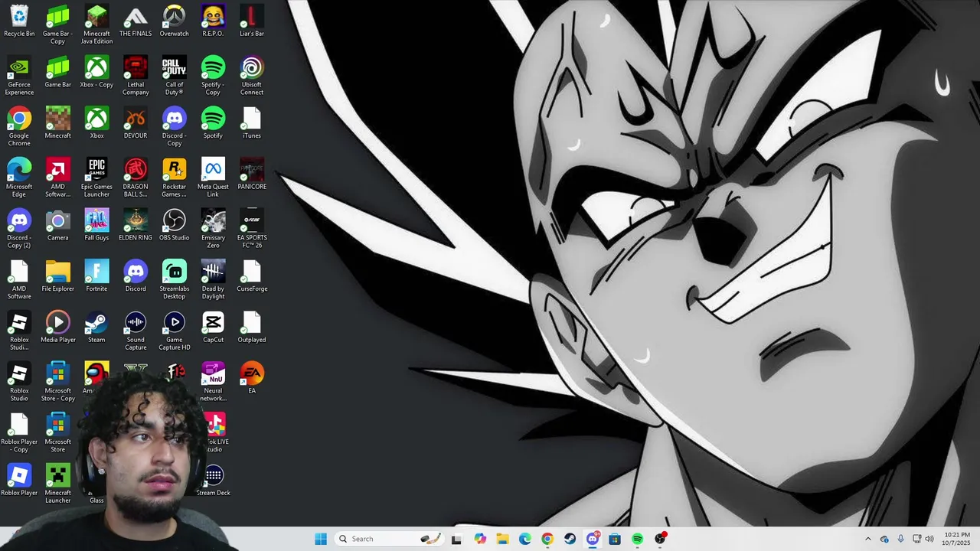Switch to OBS Studio on taskbar
Image resolution: width=980 pixels, height=551 pixels.
661,539
